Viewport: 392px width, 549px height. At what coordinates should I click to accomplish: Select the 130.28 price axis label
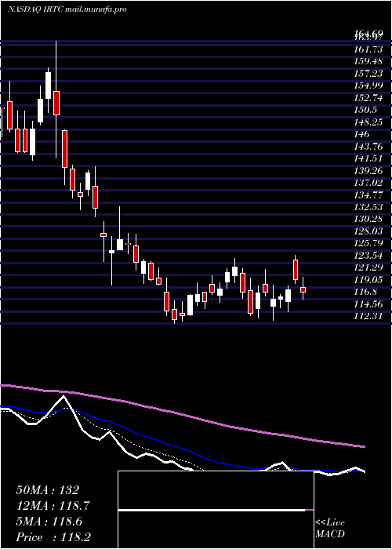tap(368, 219)
